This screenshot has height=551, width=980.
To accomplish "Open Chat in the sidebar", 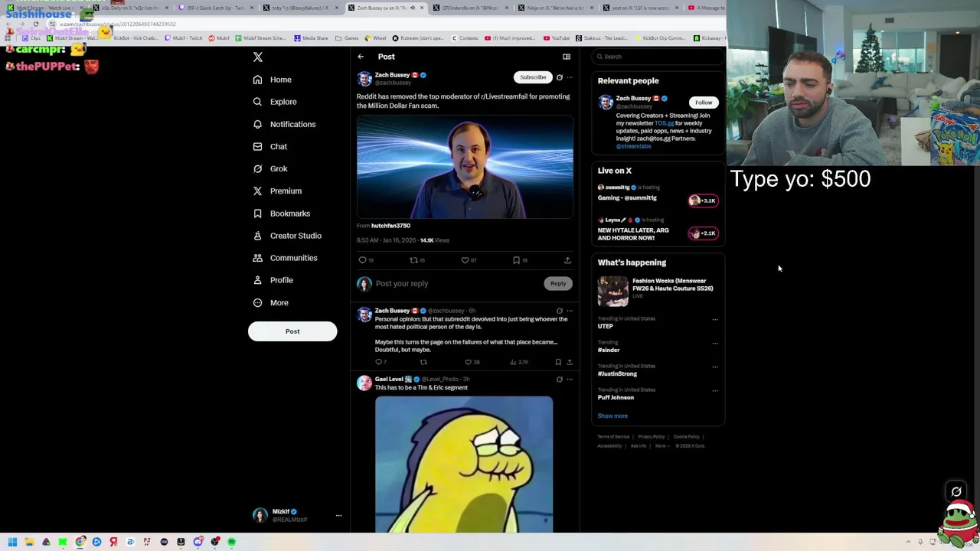I will point(269,146).
